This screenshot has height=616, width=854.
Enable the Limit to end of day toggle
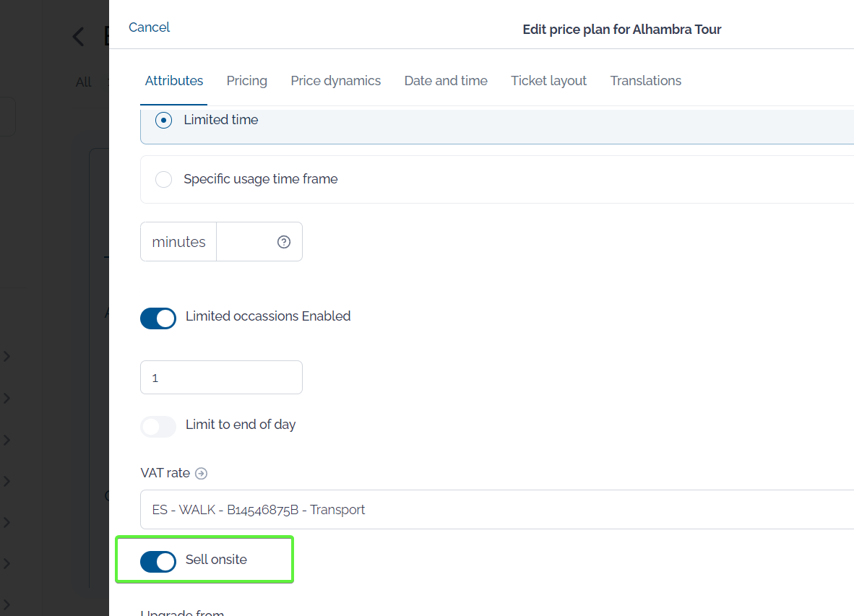tap(158, 426)
